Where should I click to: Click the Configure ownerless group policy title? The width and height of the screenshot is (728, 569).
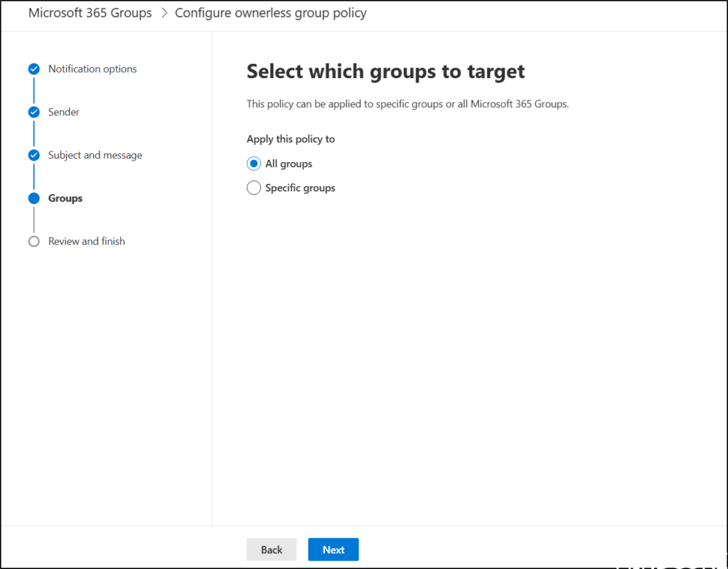(x=271, y=13)
